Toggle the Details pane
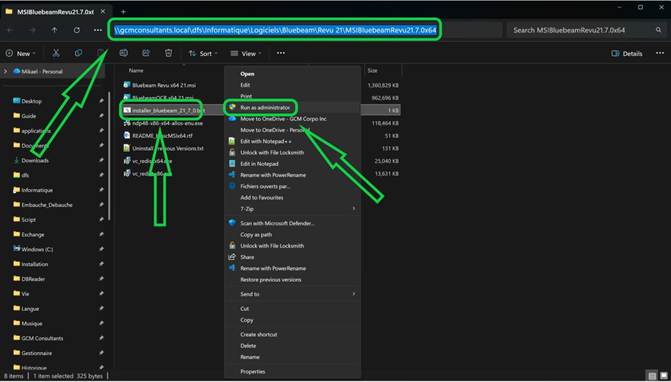Viewport: 671px width, 382px height. click(x=627, y=53)
